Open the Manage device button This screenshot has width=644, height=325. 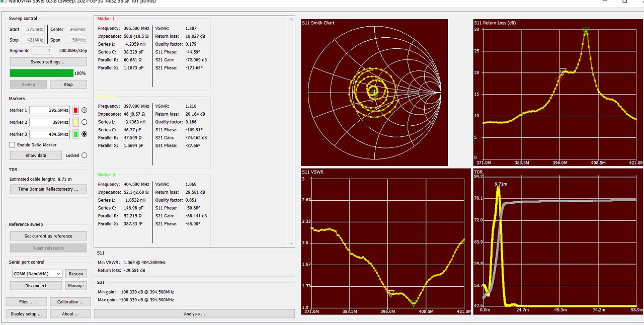pos(76,286)
